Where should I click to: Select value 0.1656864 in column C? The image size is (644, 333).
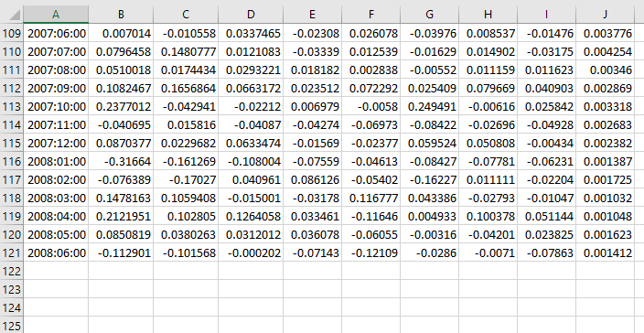tap(186, 88)
